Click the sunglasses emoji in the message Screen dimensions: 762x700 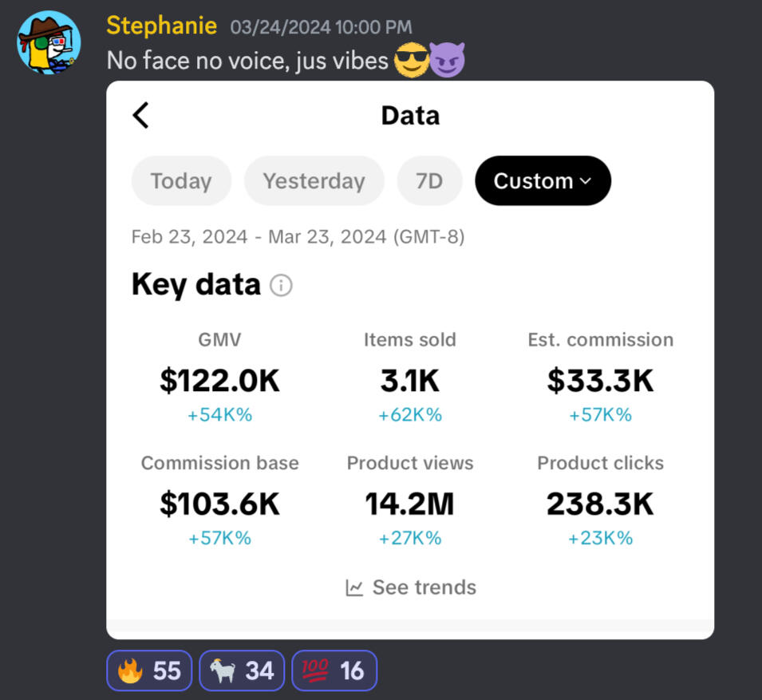pos(411,61)
